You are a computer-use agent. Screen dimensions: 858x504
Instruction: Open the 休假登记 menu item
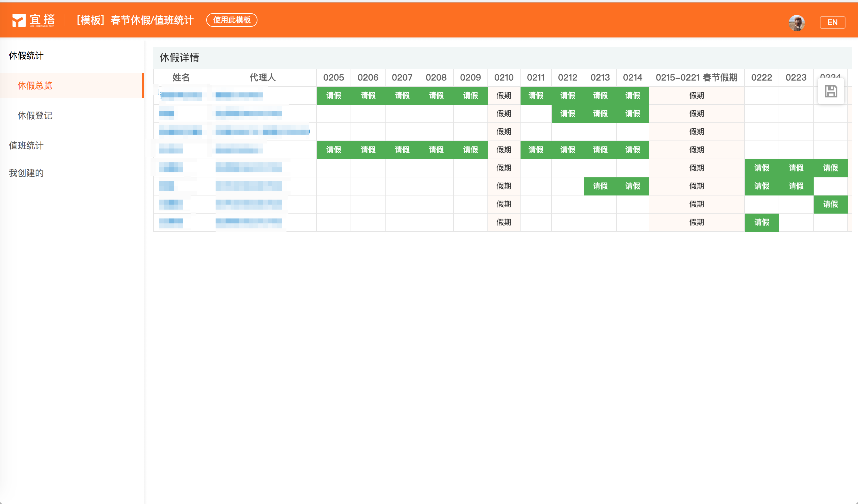pyautogui.click(x=35, y=115)
